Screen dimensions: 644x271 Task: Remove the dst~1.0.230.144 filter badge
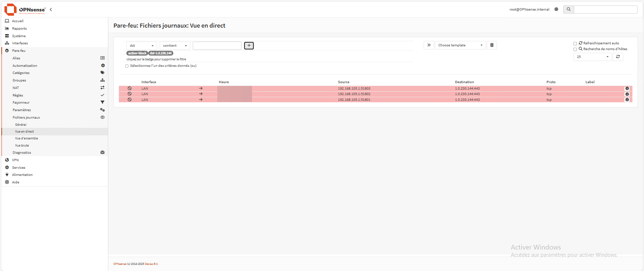click(161, 53)
